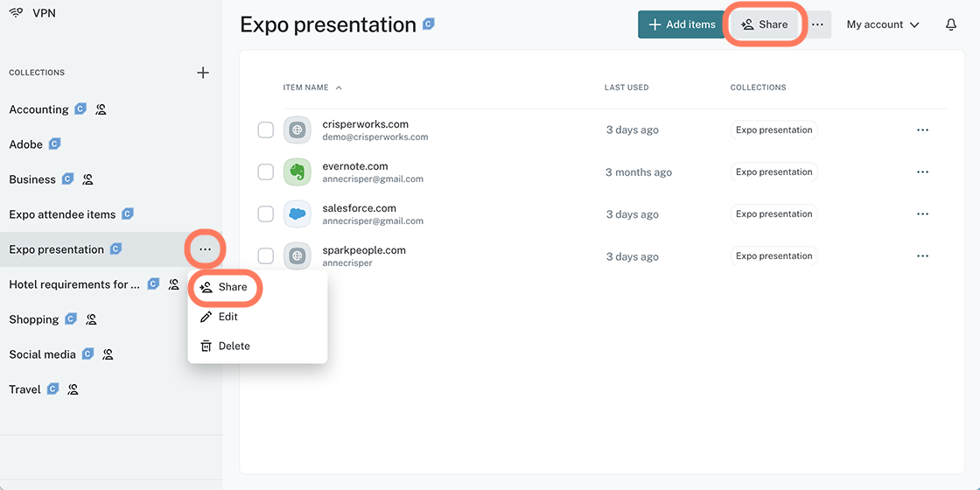
Task: Click the salesforce.com cloud logo icon
Action: (x=297, y=214)
